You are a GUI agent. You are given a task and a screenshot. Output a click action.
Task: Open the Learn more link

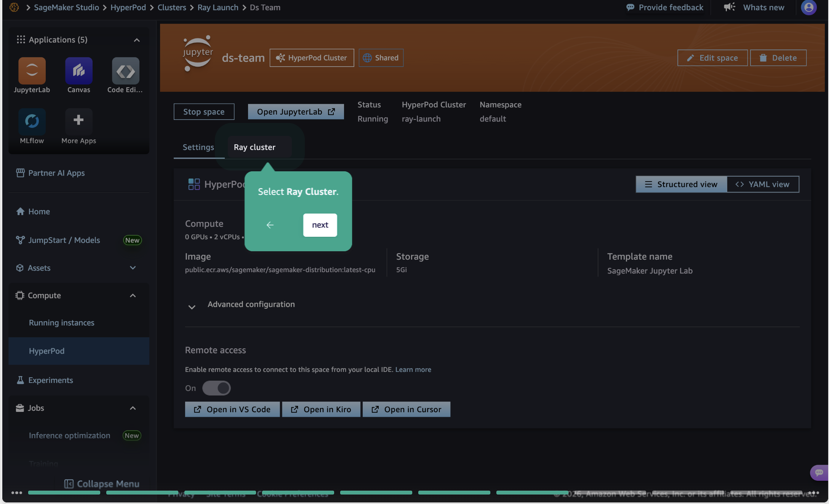(x=413, y=370)
